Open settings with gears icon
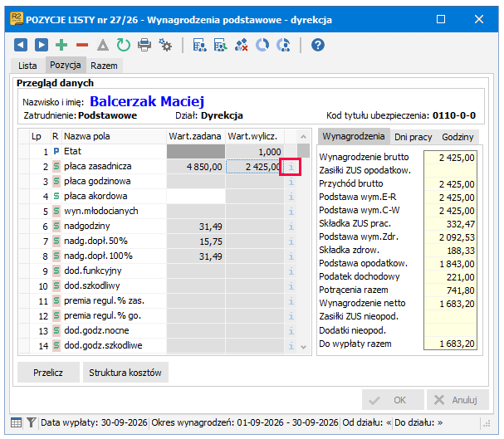 [165, 45]
